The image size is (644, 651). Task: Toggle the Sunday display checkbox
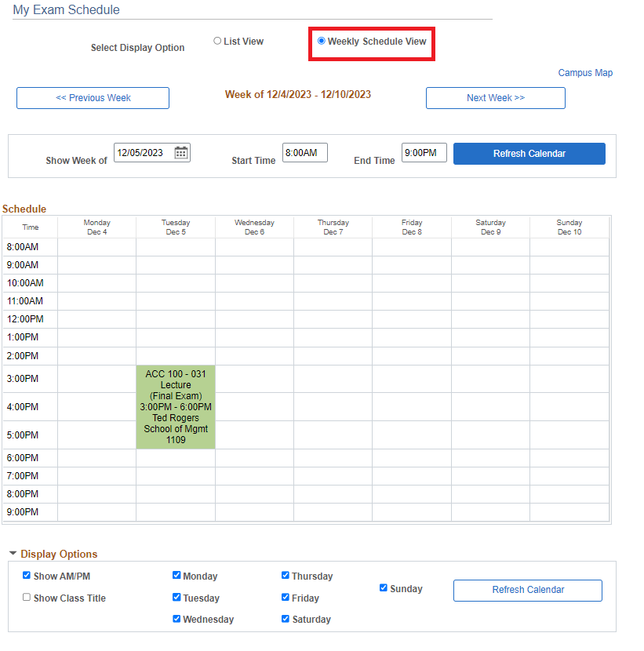(384, 588)
